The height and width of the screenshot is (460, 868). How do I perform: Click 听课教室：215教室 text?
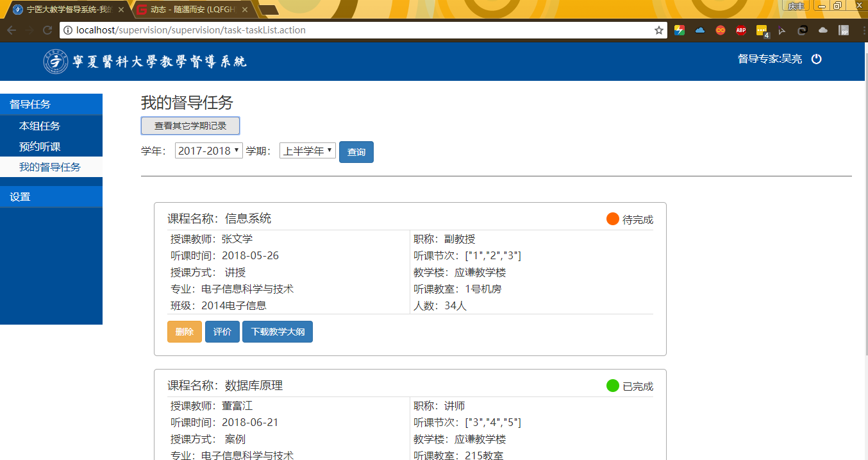pyautogui.click(x=458, y=455)
